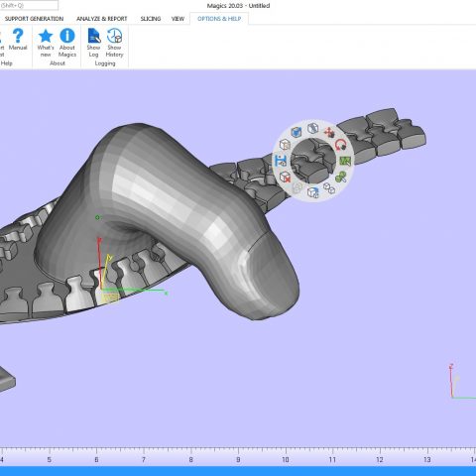Click the green spheres icon in radial menu
Viewport: 476px width, 476px height.
pos(341,177)
